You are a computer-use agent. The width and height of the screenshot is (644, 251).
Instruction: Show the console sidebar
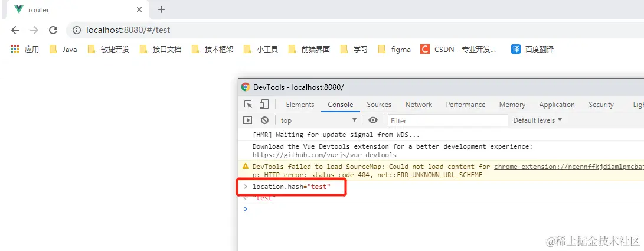coord(248,120)
